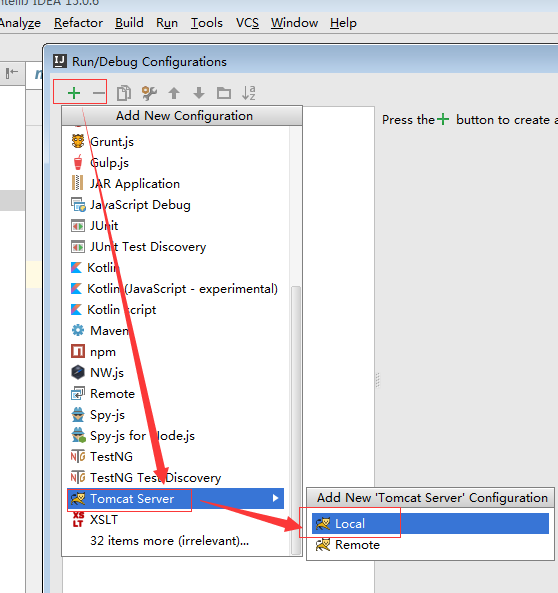
Task: Select the JAR Application icon
Action: point(78,183)
